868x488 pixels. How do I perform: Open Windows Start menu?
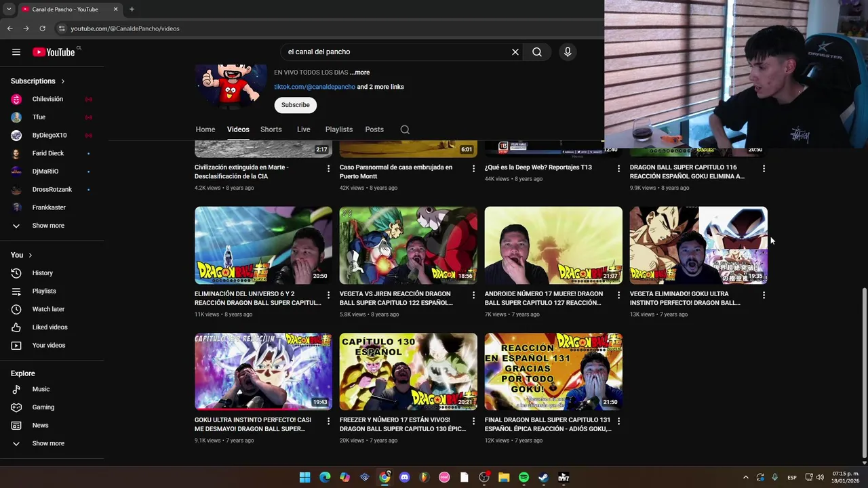pyautogui.click(x=305, y=477)
